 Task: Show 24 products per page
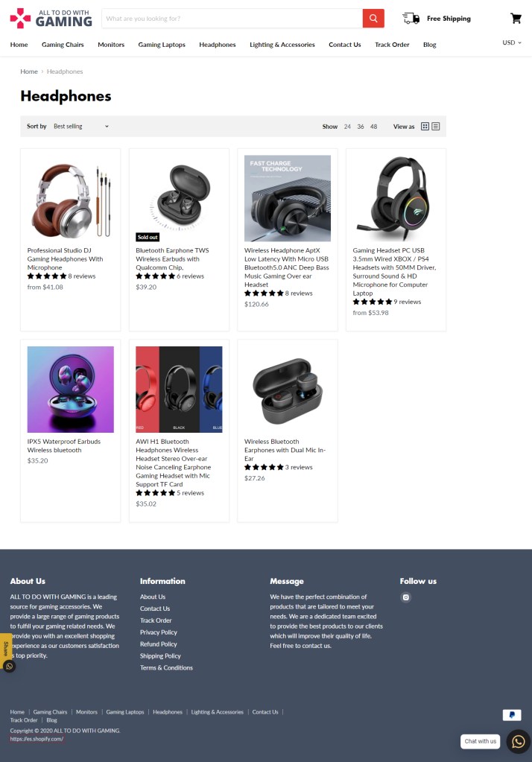tap(347, 127)
